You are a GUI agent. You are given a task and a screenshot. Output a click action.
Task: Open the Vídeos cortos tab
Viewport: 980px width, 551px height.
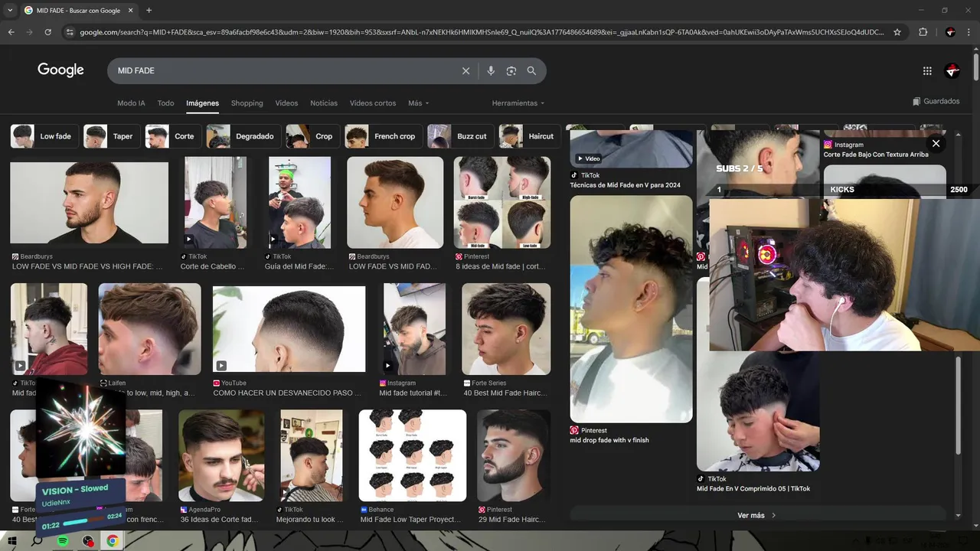click(373, 103)
